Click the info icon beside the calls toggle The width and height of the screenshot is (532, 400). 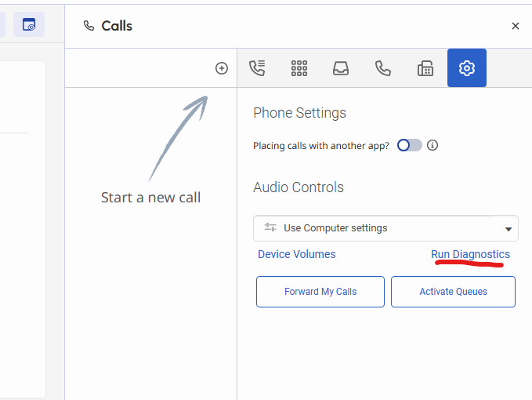click(432, 145)
